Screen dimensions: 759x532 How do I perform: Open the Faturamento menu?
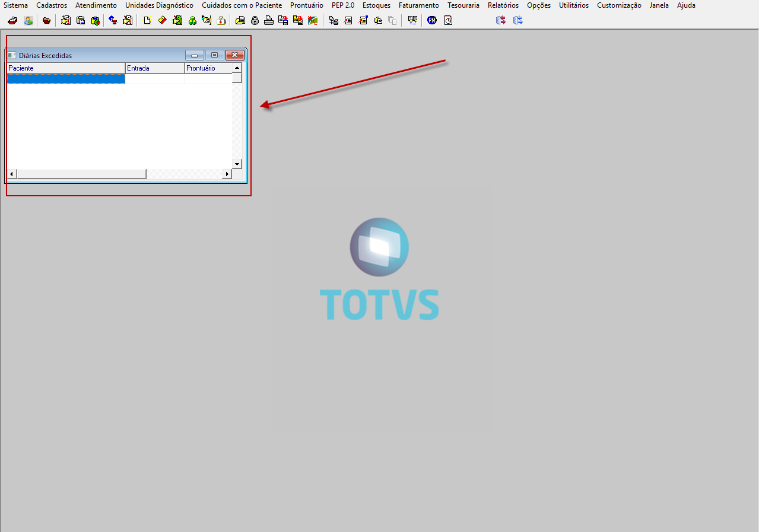[x=419, y=5]
